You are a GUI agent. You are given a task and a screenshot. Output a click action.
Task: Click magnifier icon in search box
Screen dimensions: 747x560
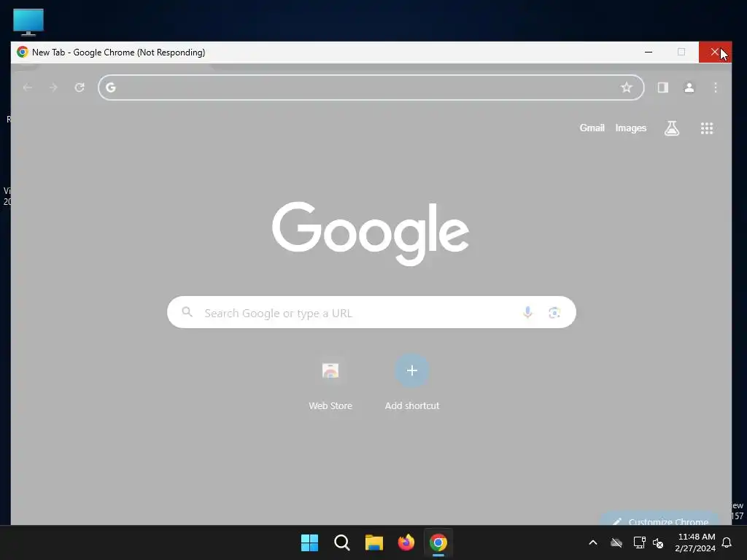(187, 312)
